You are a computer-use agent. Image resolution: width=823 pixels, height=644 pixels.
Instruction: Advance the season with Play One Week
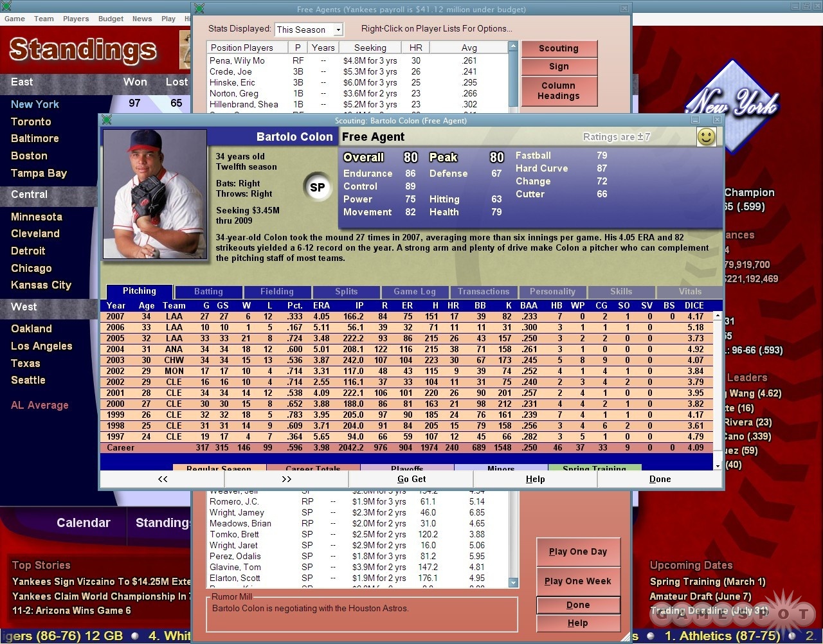point(577,581)
